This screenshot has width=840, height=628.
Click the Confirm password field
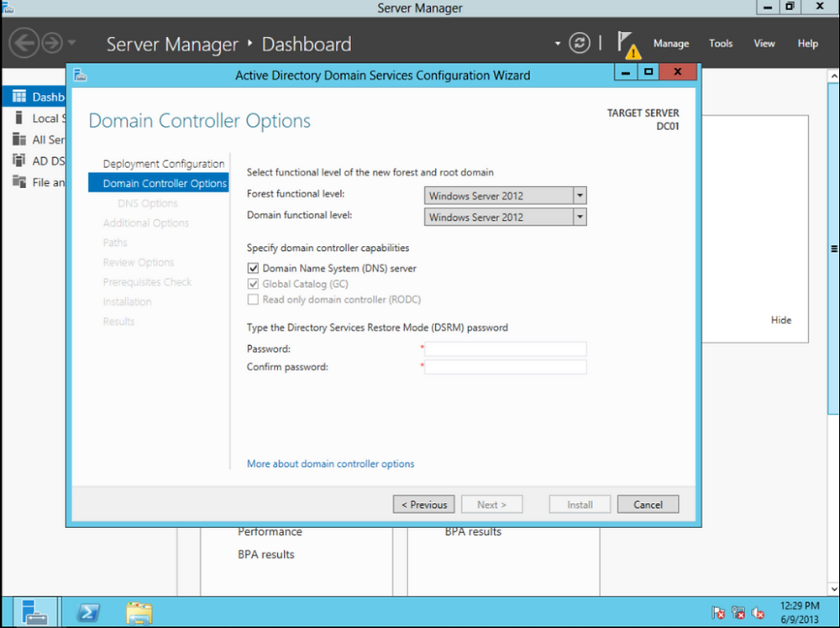pyautogui.click(x=505, y=367)
